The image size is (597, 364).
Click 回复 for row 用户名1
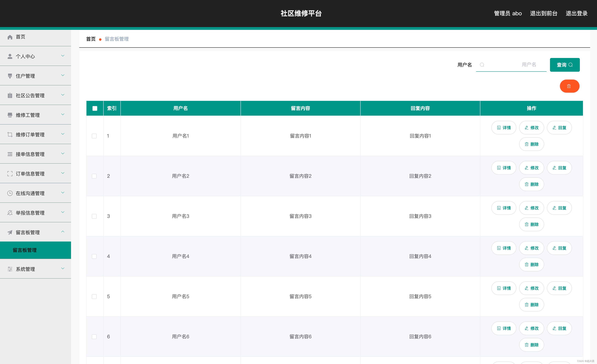click(559, 128)
